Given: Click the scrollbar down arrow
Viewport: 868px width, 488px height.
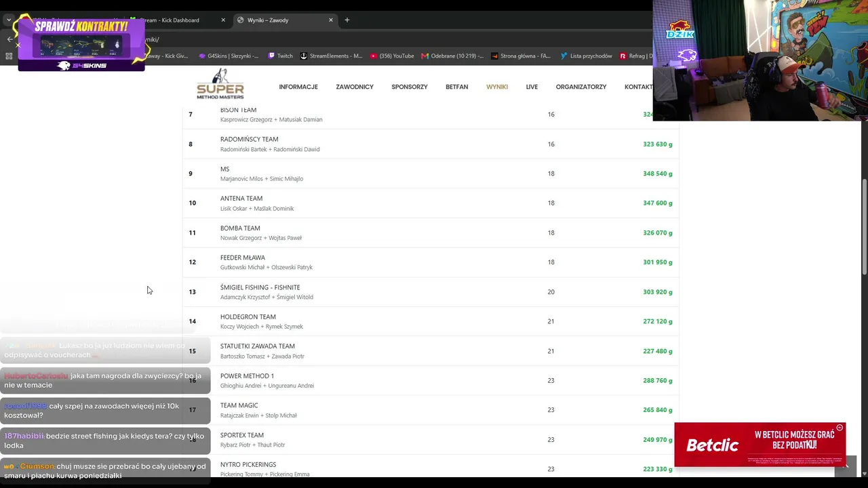Looking at the screenshot, I should pos(864,474).
